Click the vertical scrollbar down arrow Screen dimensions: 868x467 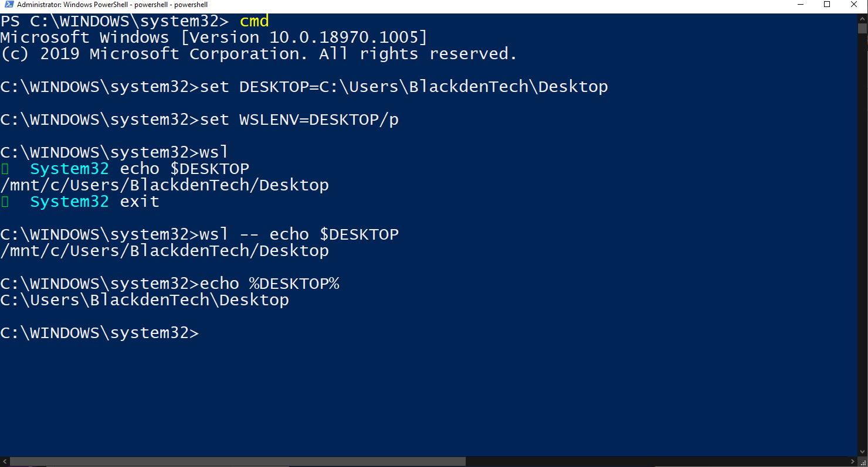(x=862, y=452)
